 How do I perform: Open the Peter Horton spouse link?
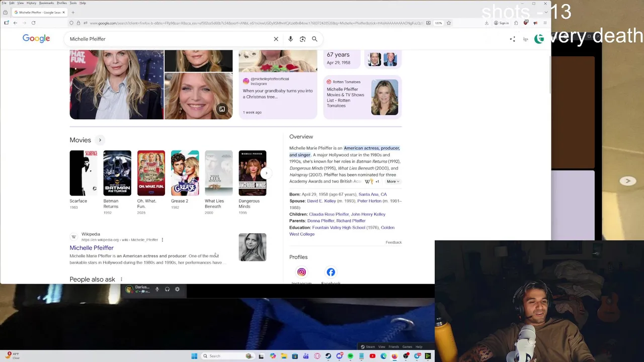369,201
